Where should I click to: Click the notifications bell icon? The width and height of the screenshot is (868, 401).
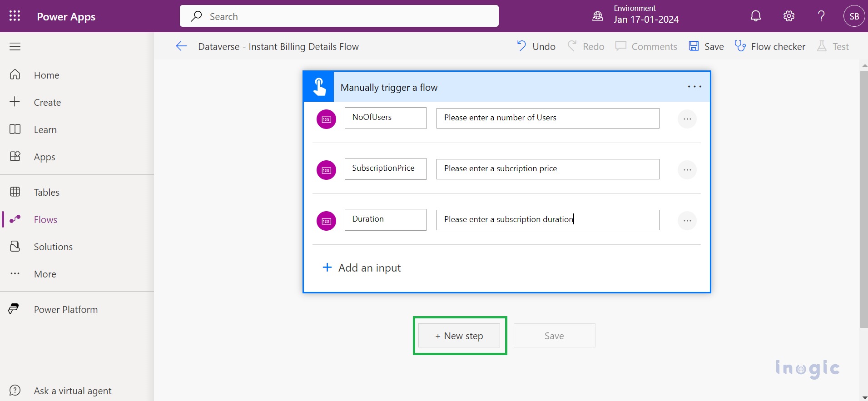[755, 16]
